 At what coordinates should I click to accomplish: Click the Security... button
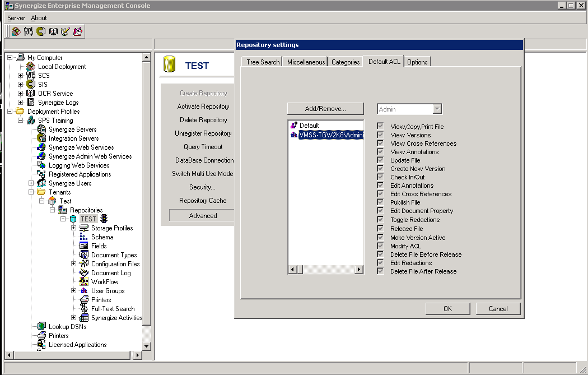tap(202, 187)
